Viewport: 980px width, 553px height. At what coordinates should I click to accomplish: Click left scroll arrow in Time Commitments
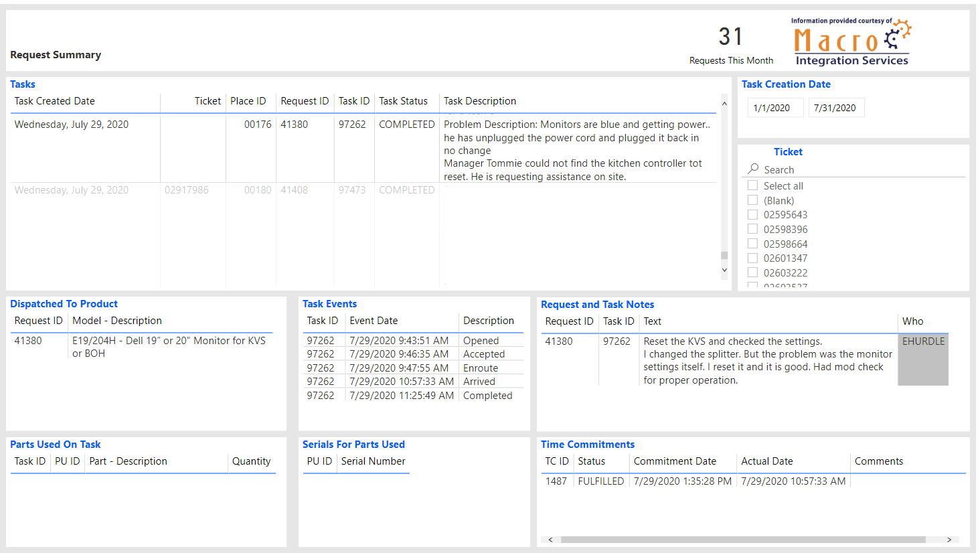point(550,540)
